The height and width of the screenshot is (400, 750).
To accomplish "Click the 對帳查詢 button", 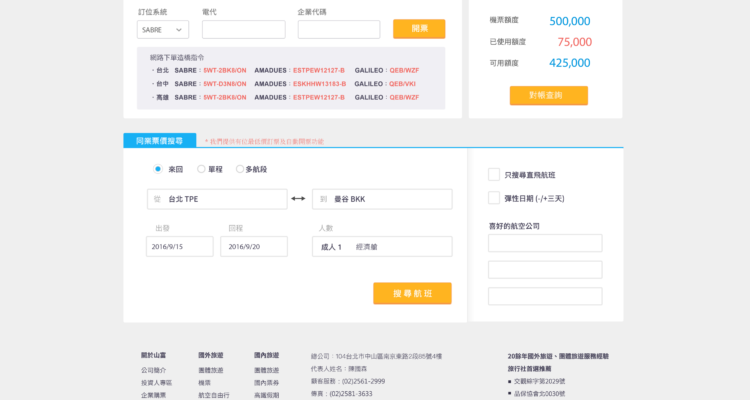I will (x=548, y=95).
